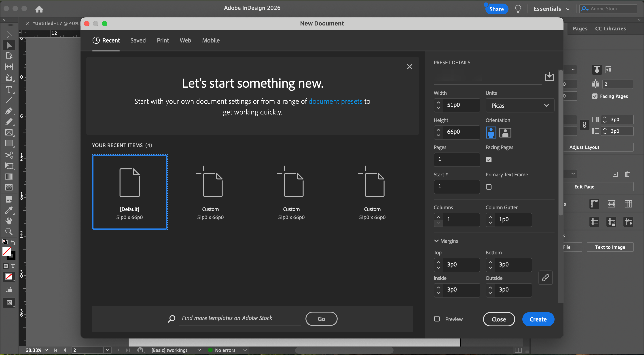Image resolution: width=644 pixels, height=355 pixels.
Task: Select the Zoom tool magnifier
Action: tap(9, 232)
